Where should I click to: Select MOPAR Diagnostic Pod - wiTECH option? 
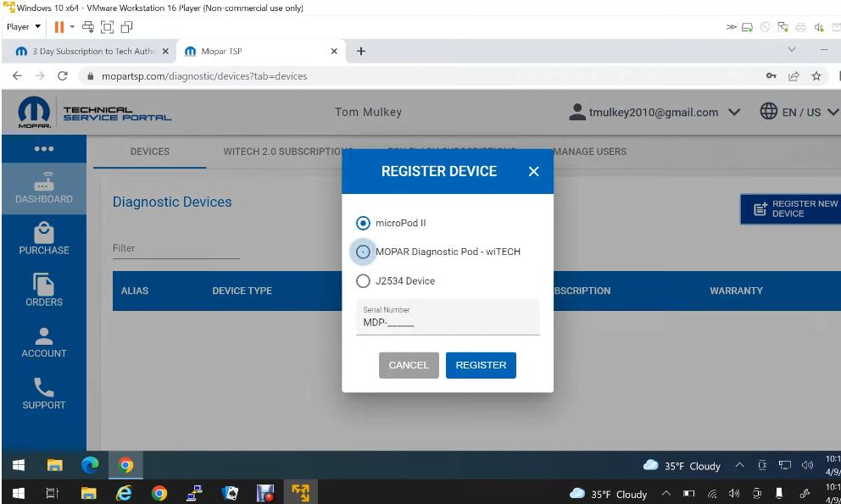[x=363, y=252]
